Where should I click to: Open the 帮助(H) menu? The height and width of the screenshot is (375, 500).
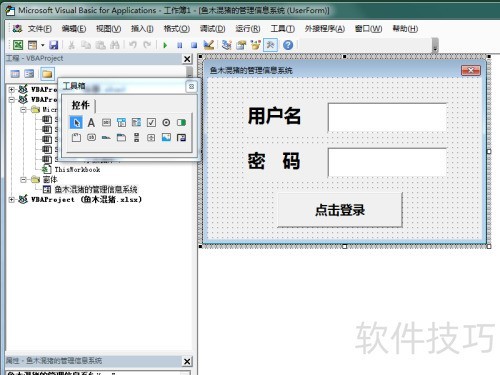pyautogui.click(x=405, y=29)
